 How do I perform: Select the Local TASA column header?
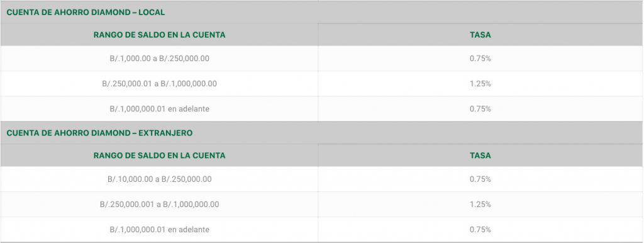480,35
